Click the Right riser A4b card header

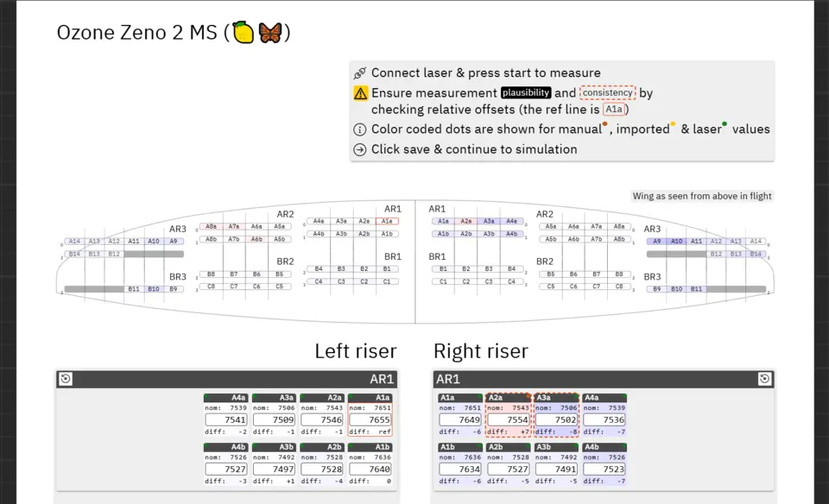pos(604,447)
